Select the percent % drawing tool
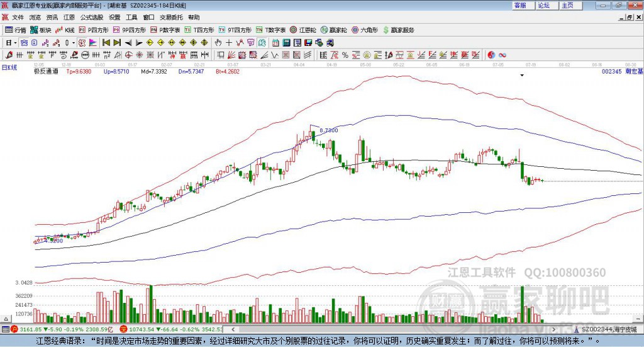 coord(345,55)
